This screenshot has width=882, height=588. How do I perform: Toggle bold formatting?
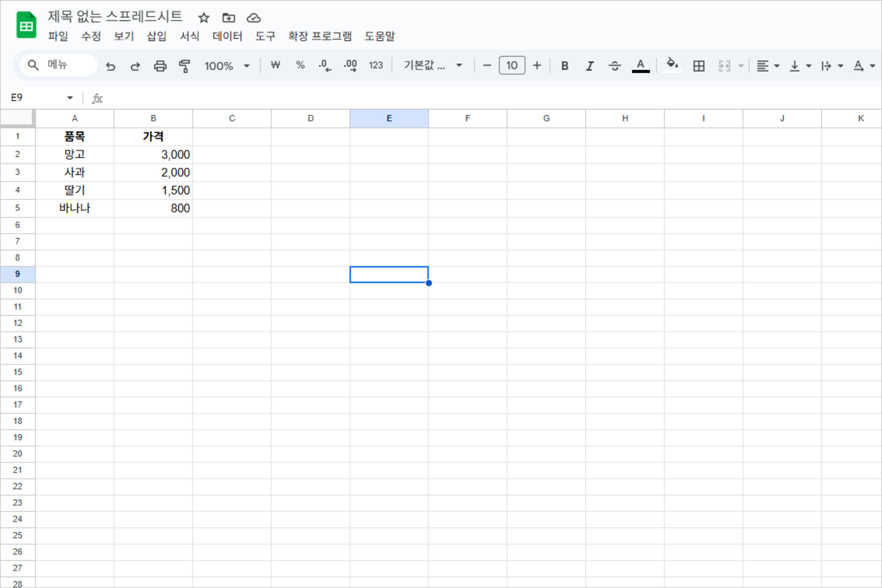click(x=565, y=66)
